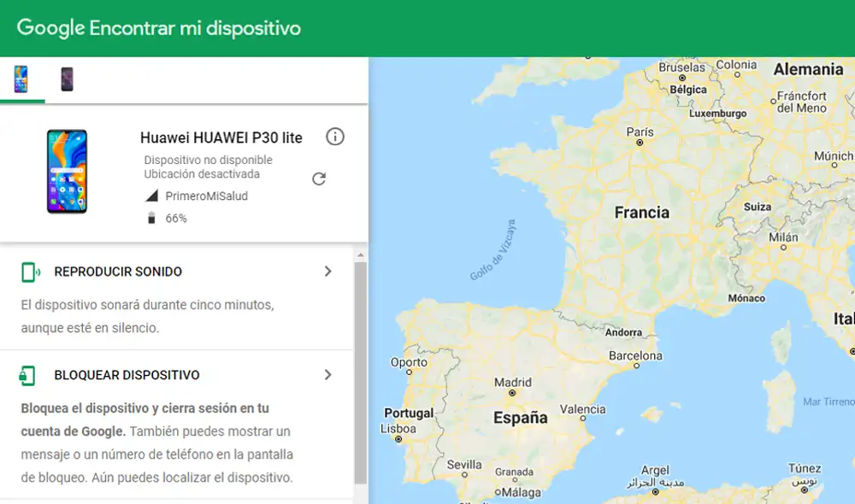The height and width of the screenshot is (504, 855).
Task: Click the Huawei P30 lite phone thumbnail
Action: point(68,172)
